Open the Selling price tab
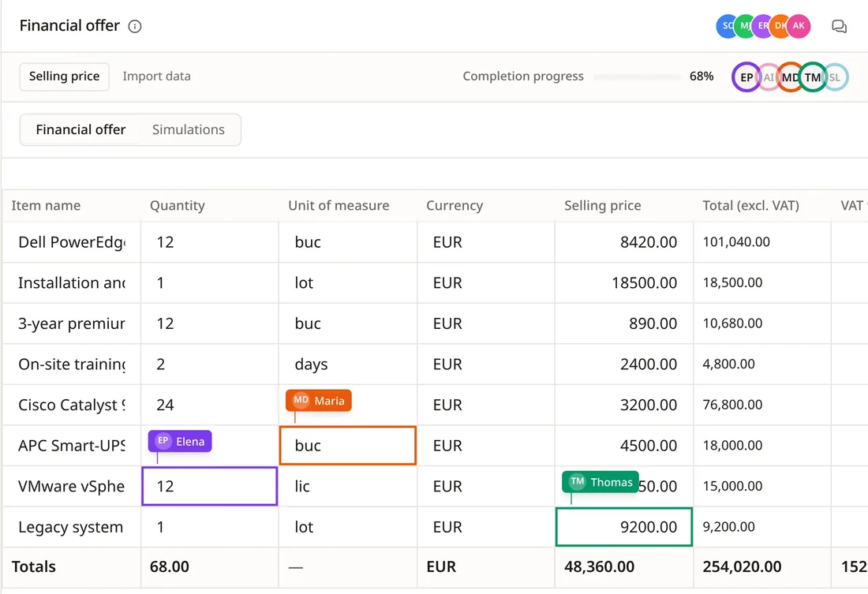Image resolution: width=868 pixels, height=594 pixels. (64, 77)
